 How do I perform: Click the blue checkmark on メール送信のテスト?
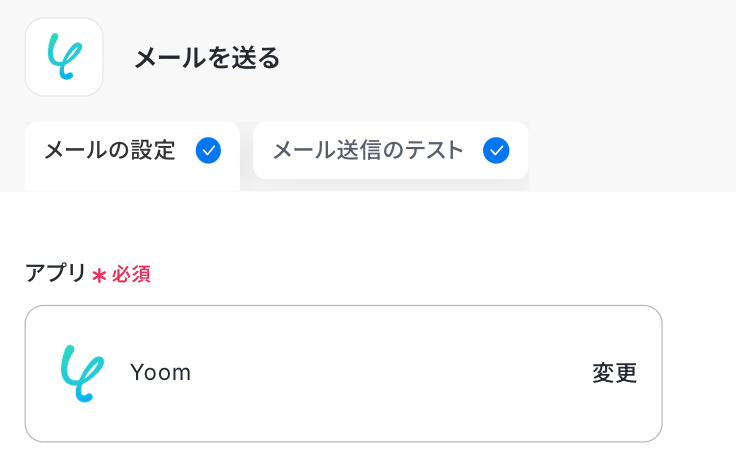point(496,151)
